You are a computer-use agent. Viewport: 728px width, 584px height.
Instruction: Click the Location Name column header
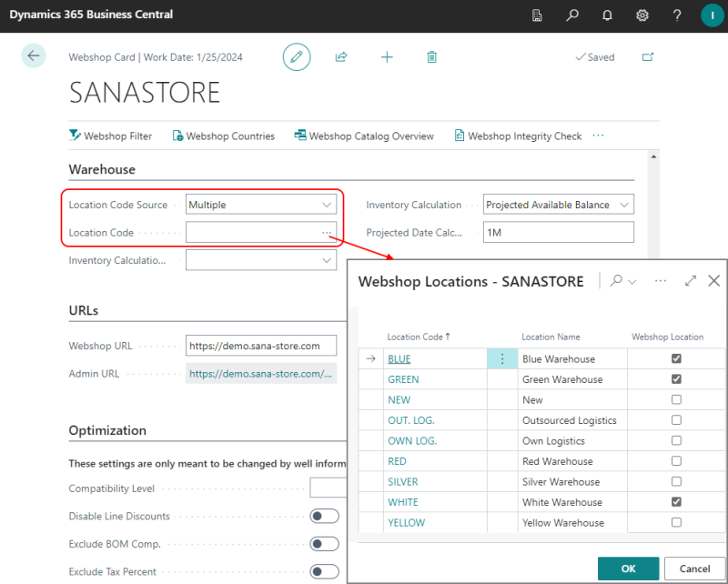(x=551, y=337)
